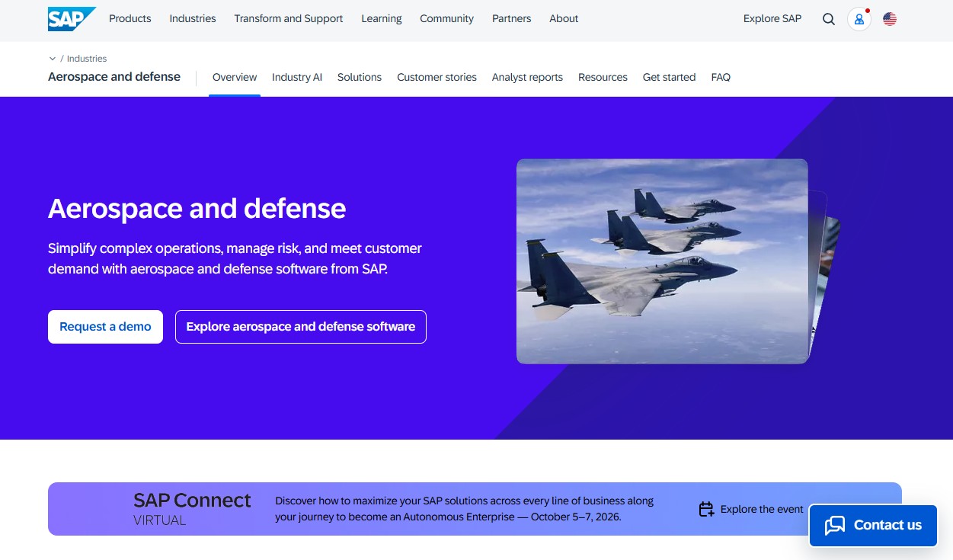Click the Aerospace and defense section title
This screenshot has width=953, height=560.
(x=114, y=76)
